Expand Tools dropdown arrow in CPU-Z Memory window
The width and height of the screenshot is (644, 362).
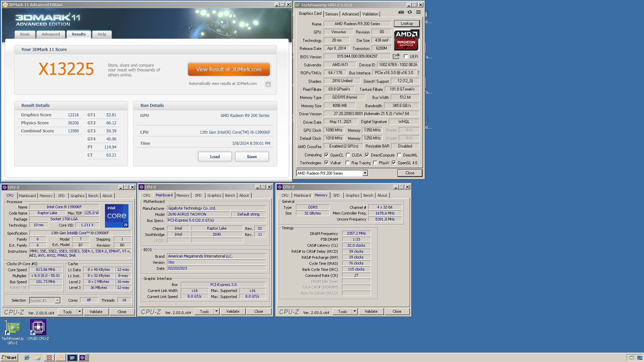[x=355, y=311]
